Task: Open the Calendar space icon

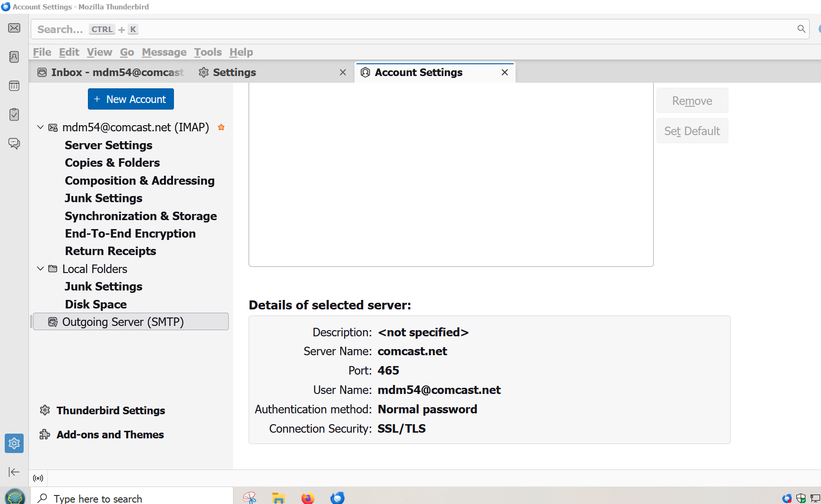Action: (14, 85)
